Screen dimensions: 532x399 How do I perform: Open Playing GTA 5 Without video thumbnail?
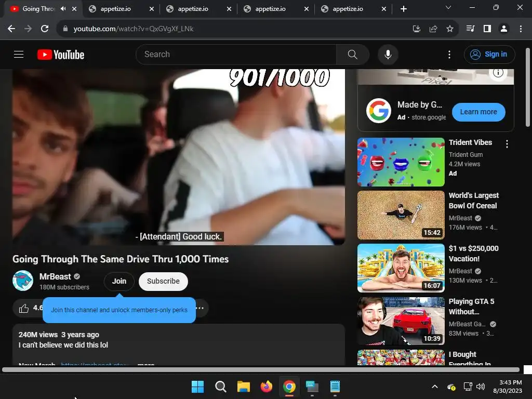tap(401, 321)
